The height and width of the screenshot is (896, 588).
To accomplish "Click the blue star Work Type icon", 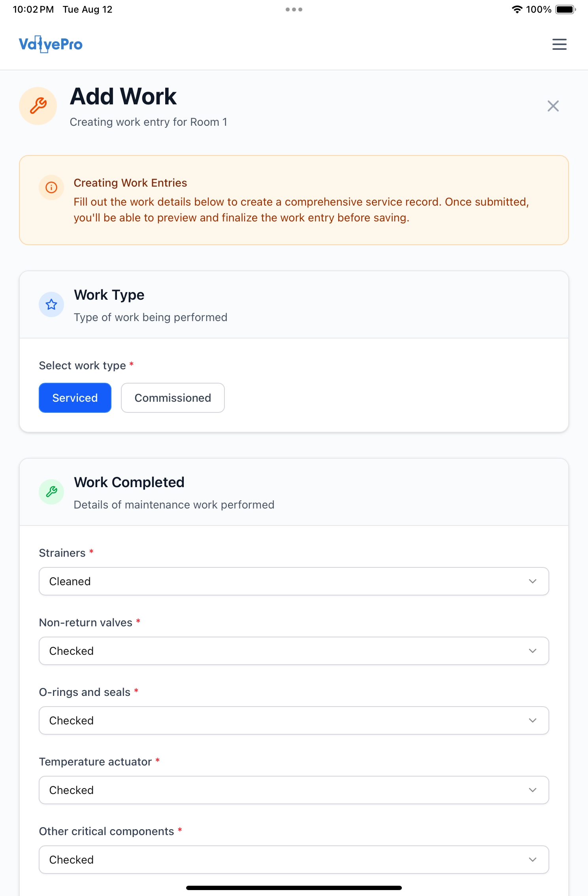I will [51, 304].
